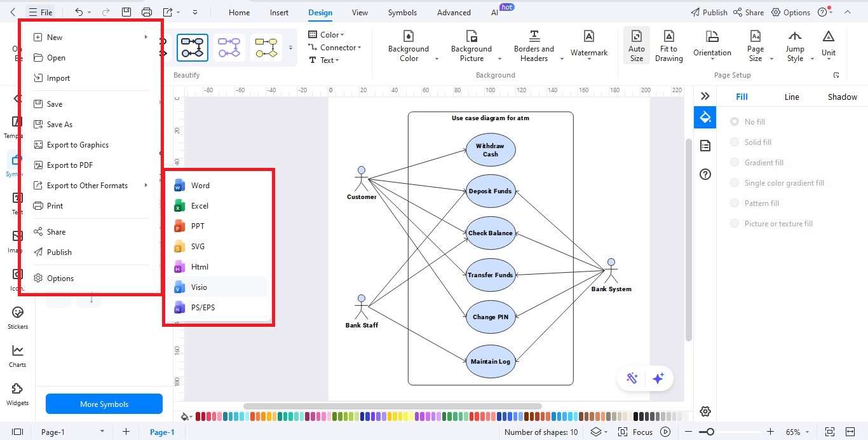Viewport: 868px width, 440px height.
Task: Open Page Size options
Action: [x=756, y=46]
